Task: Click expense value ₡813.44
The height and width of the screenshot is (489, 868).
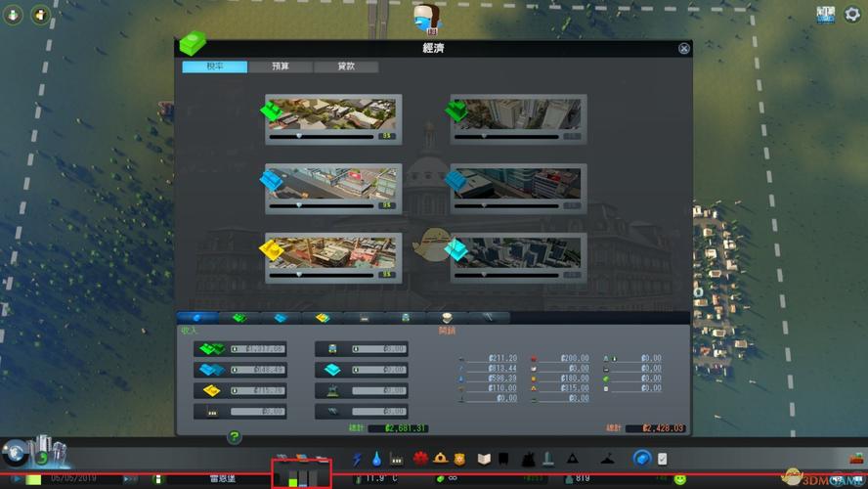Action: tap(502, 369)
